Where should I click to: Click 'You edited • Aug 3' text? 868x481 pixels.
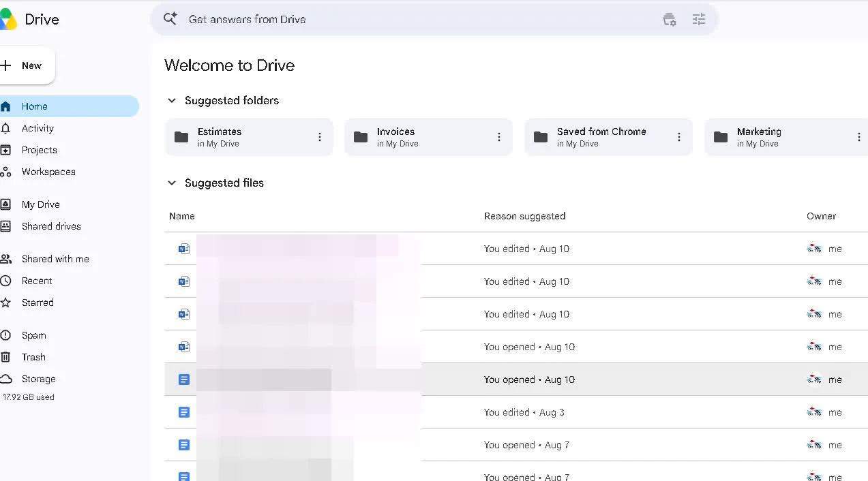pos(524,412)
